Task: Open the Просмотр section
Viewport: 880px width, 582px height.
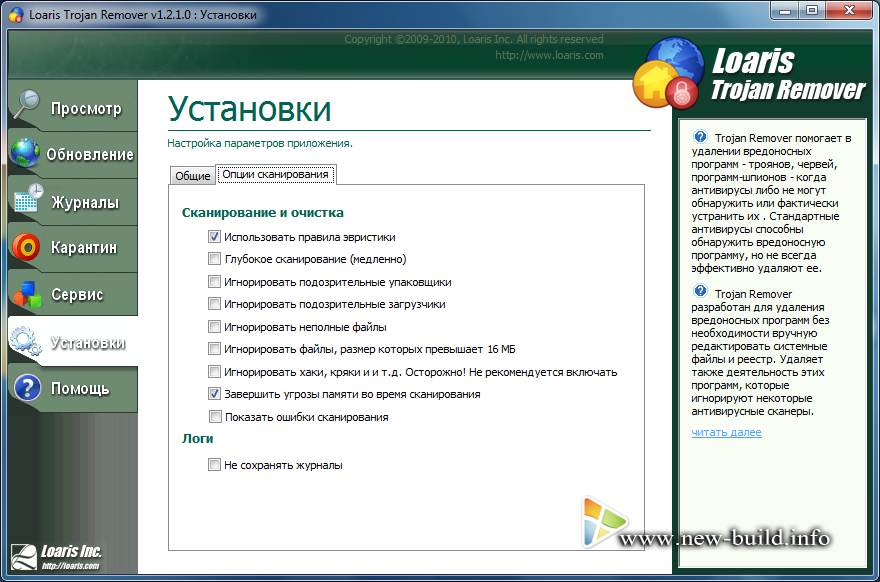Action: coord(73,106)
